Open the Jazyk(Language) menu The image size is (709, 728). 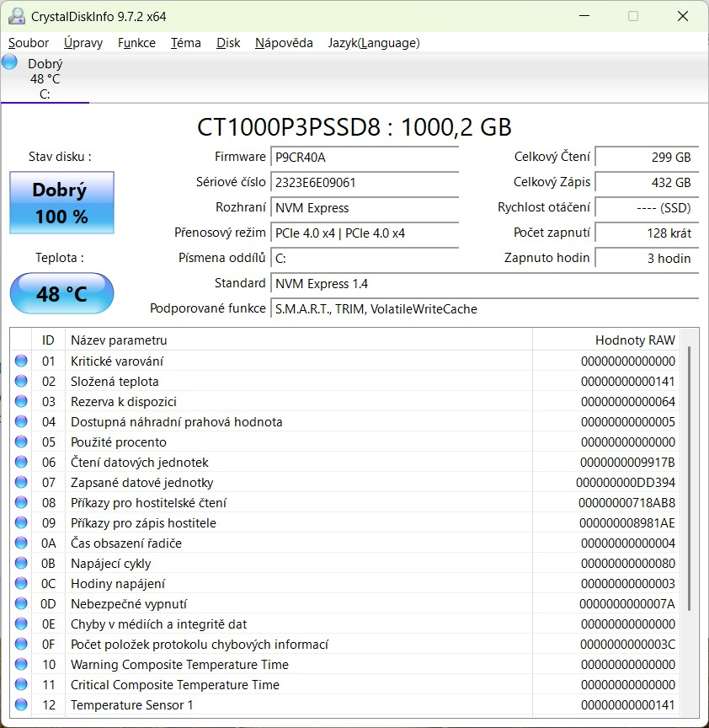point(374,42)
